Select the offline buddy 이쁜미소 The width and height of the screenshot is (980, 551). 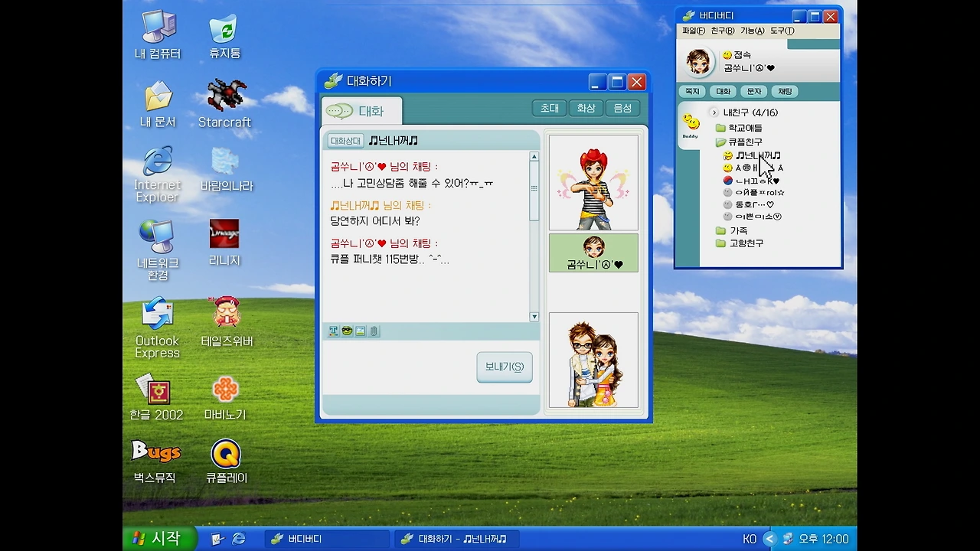[x=753, y=217]
